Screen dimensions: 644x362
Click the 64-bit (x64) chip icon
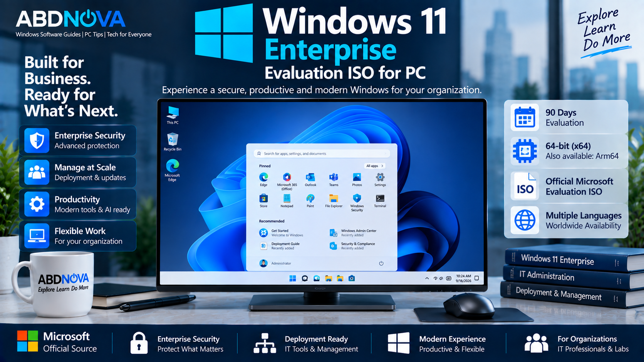[525, 151]
